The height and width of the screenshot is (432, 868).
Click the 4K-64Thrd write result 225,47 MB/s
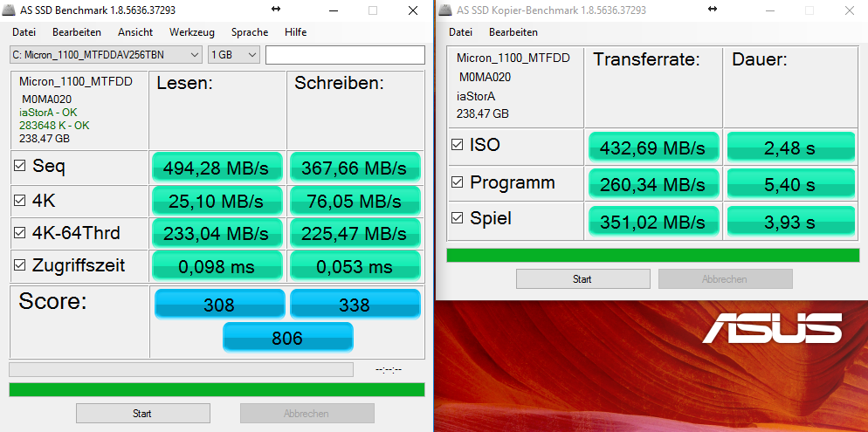(x=355, y=233)
